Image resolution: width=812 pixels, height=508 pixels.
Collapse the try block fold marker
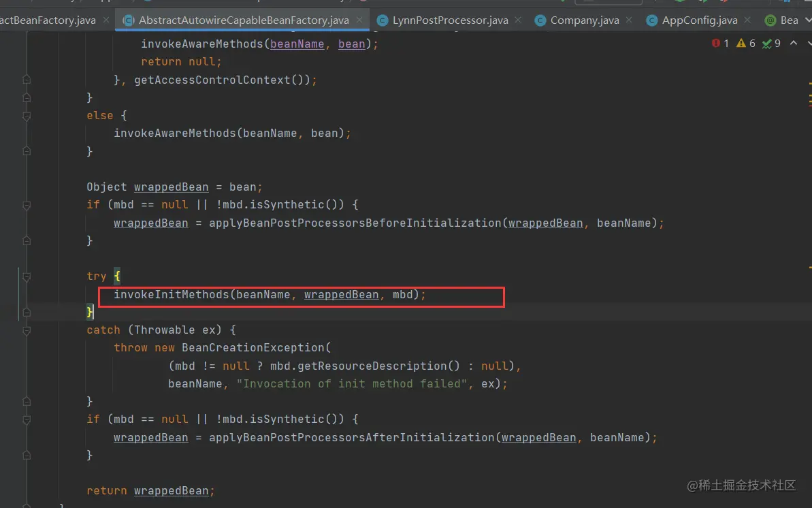27,276
